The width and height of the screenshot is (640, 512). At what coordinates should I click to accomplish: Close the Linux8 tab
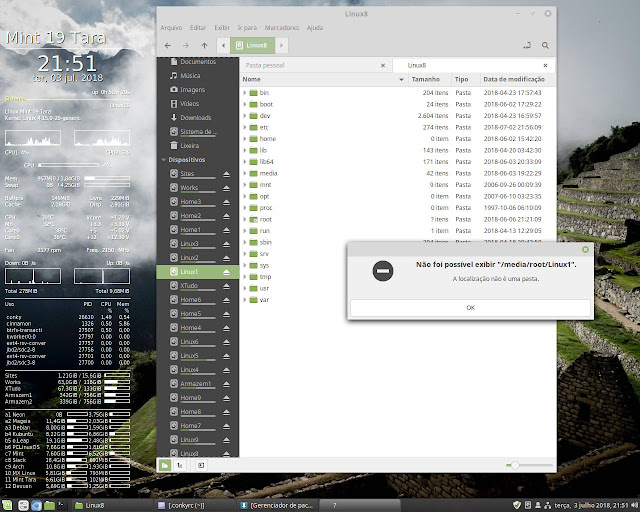(545, 65)
